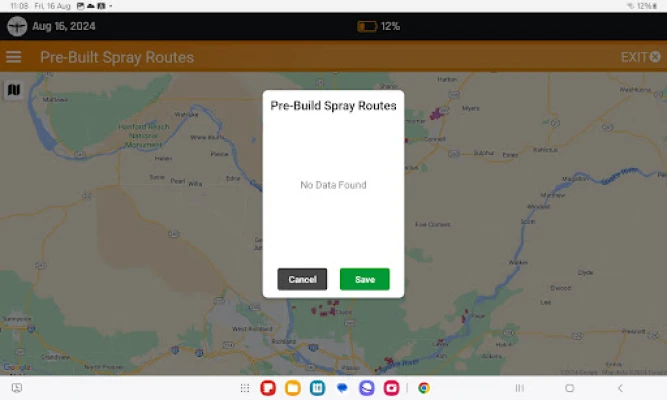667x400 pixels.
Task: Tap the Aug 16, 2024 date label
Action: coord(64,26)
